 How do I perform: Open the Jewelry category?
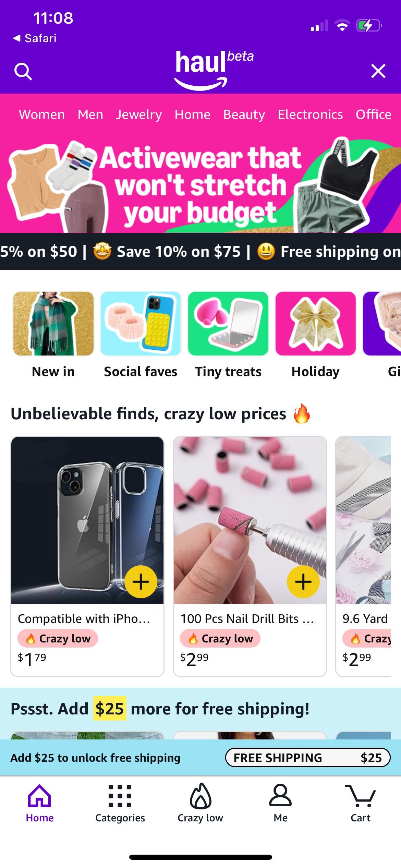coord(139,114)
